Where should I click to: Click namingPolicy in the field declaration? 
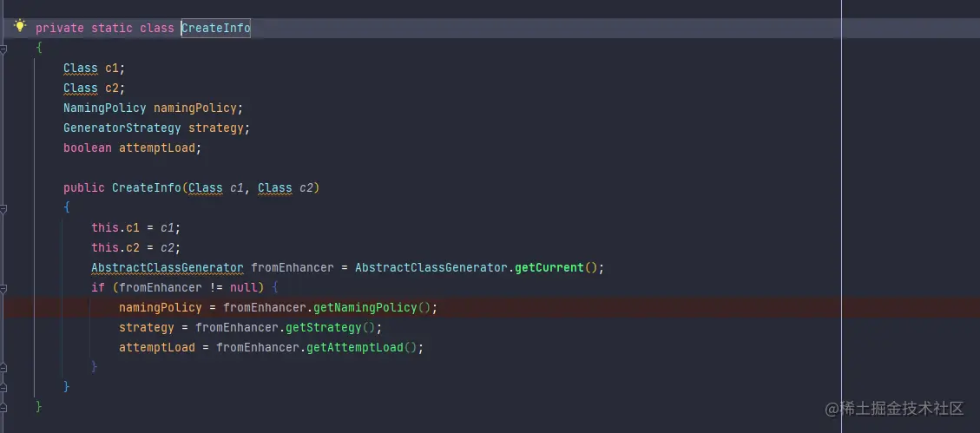(x=195, y=108)
